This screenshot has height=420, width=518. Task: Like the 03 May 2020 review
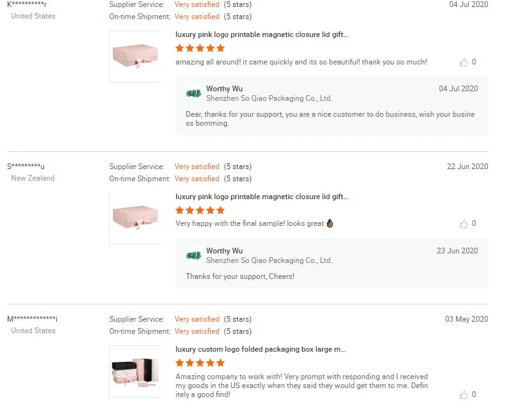464,394
